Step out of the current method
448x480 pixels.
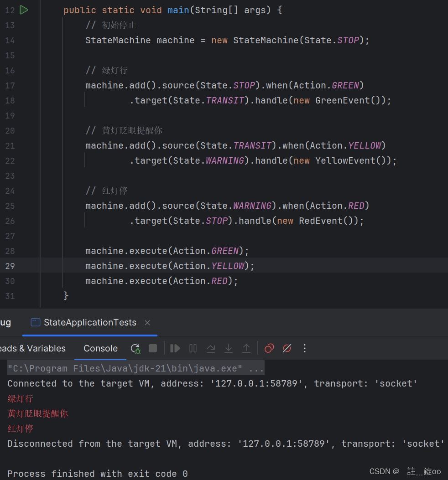(246, 348)
